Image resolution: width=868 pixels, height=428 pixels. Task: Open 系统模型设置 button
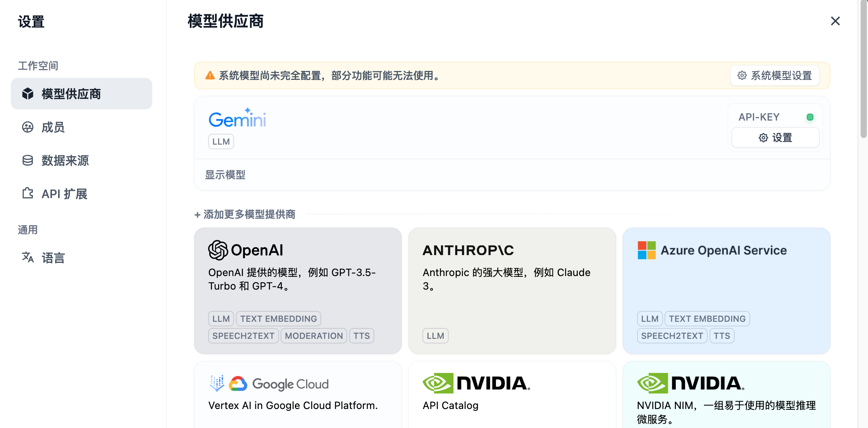point(775,76)
